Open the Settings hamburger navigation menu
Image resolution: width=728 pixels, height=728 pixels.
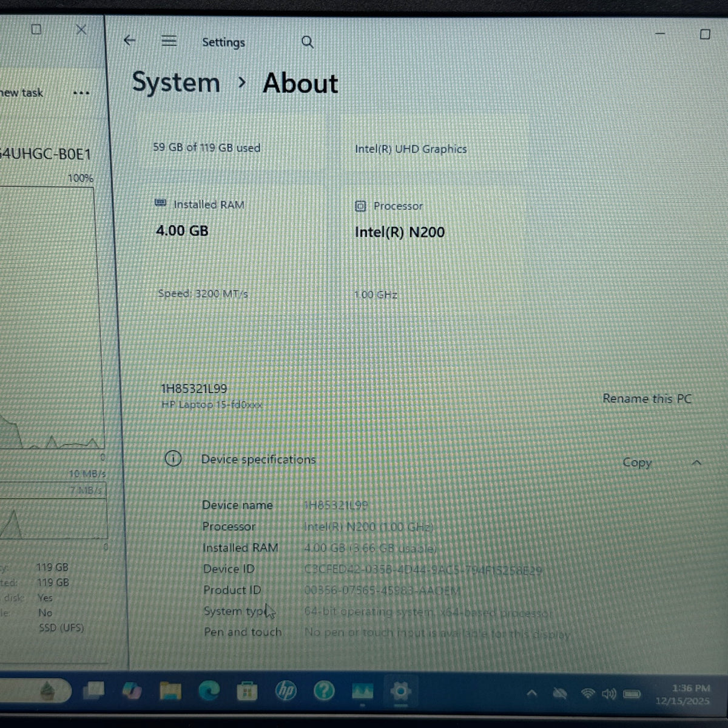169,41
